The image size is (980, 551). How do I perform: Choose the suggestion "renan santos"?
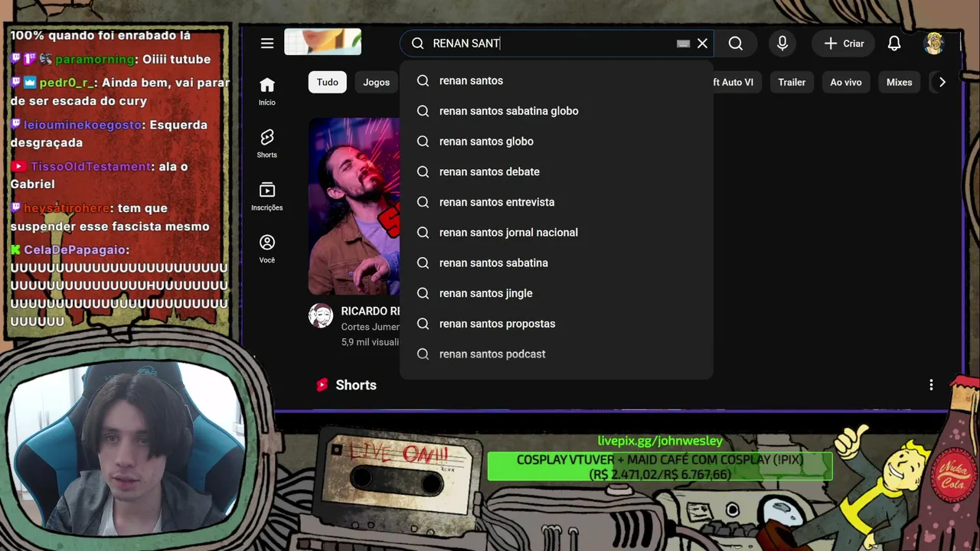click(557, 80)
